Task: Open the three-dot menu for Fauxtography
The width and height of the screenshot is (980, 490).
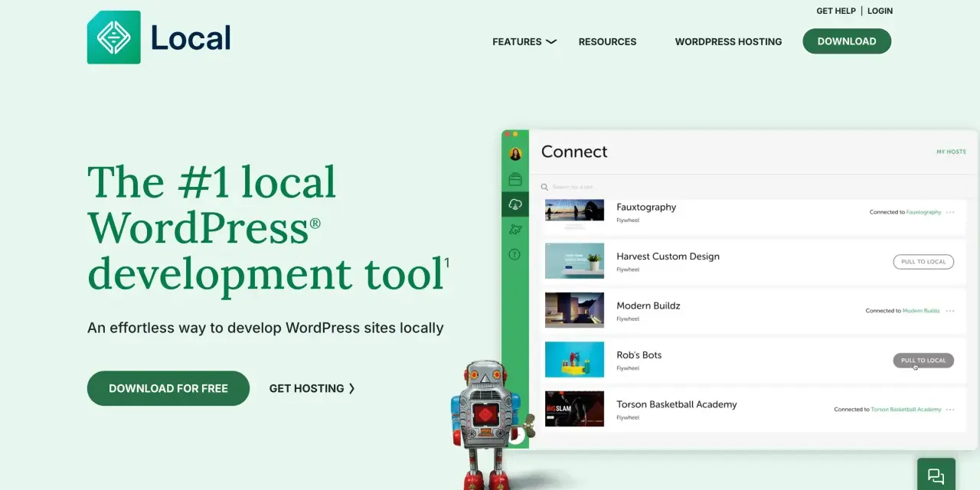Action: [x=950, y=212]
